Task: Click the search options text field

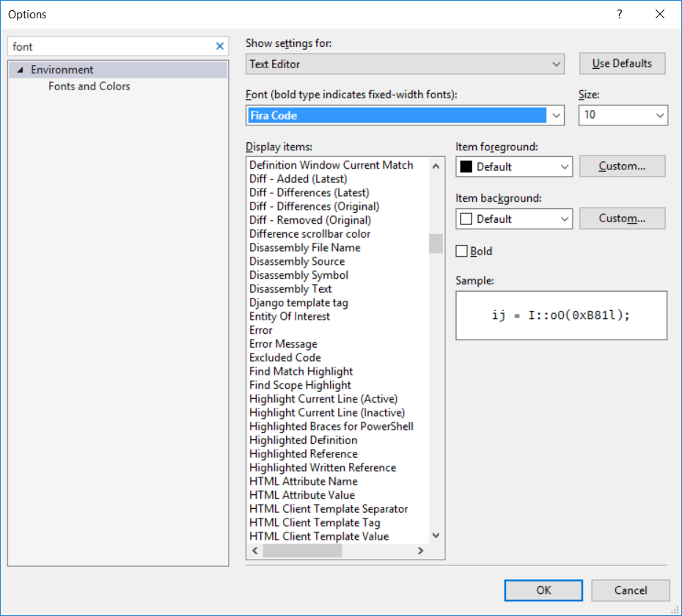Action: [110, 46]
